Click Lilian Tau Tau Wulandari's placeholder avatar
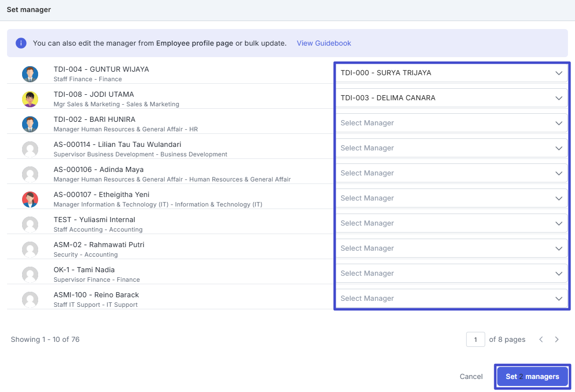The width and height of the screenshot is (575, 392). coord(30,149)
